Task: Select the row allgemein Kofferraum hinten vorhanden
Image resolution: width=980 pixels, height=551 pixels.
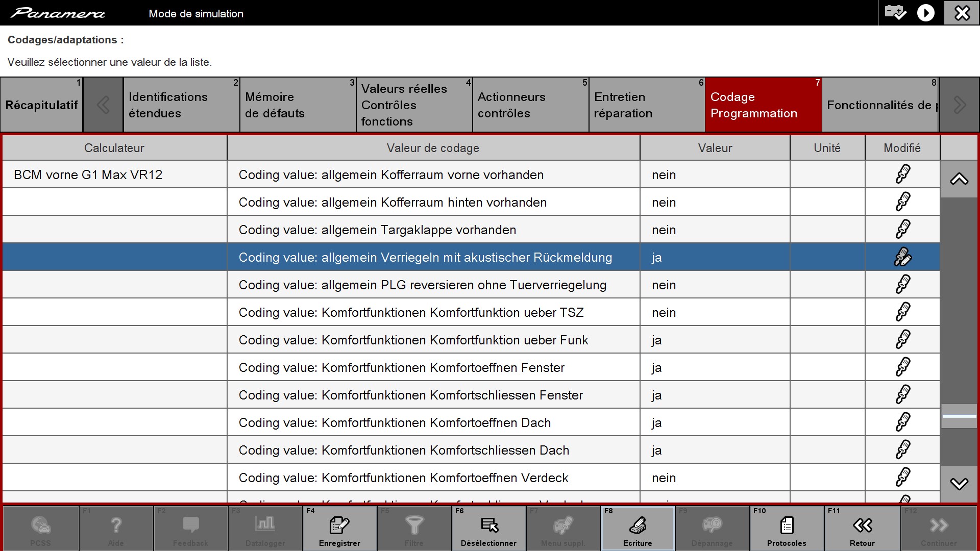Action: point(471,202)
